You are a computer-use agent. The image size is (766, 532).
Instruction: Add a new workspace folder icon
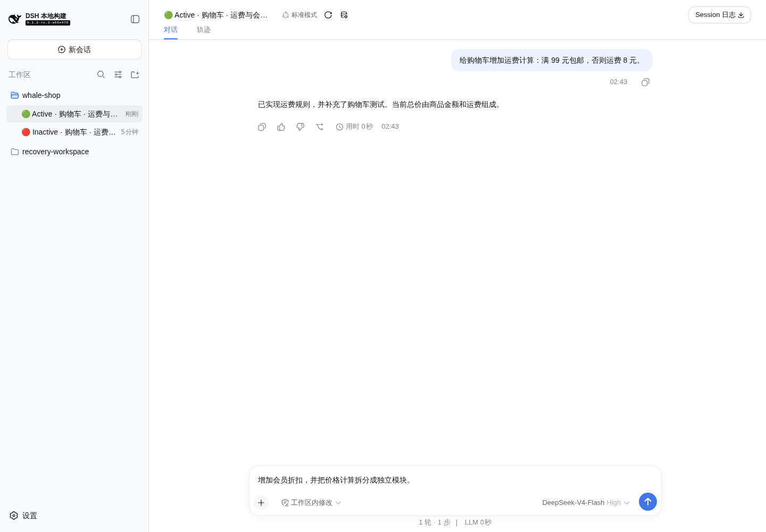(135, 74)
